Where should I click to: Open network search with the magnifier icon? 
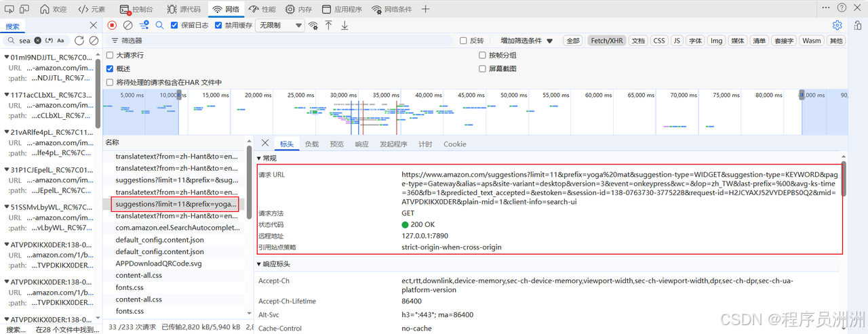(x=160, y=25)
